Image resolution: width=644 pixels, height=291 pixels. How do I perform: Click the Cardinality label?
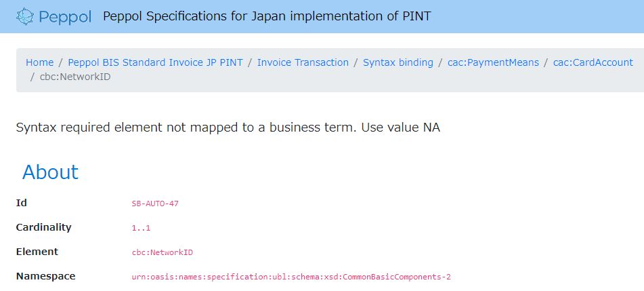43,227
